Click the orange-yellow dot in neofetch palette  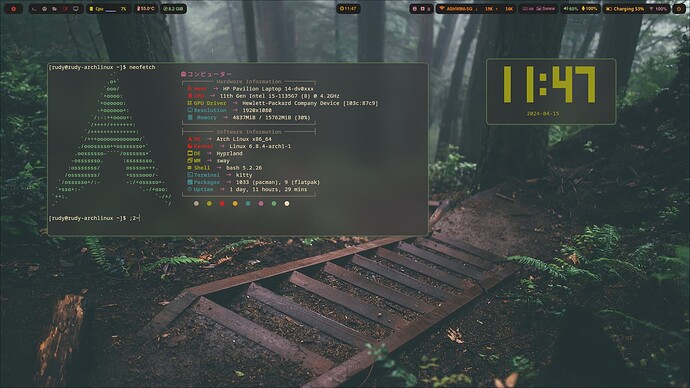coord(235,204)
